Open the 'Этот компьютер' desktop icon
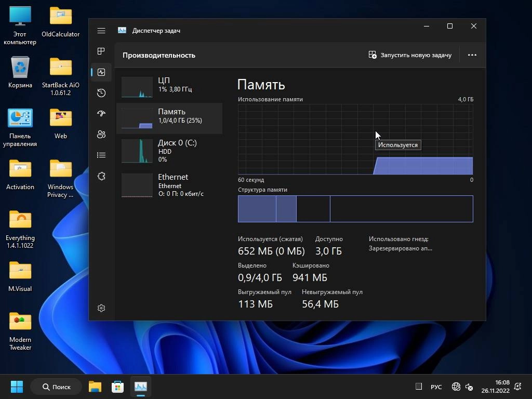The width and height of the screenshot is (532, 399). (x=20, y=25)
